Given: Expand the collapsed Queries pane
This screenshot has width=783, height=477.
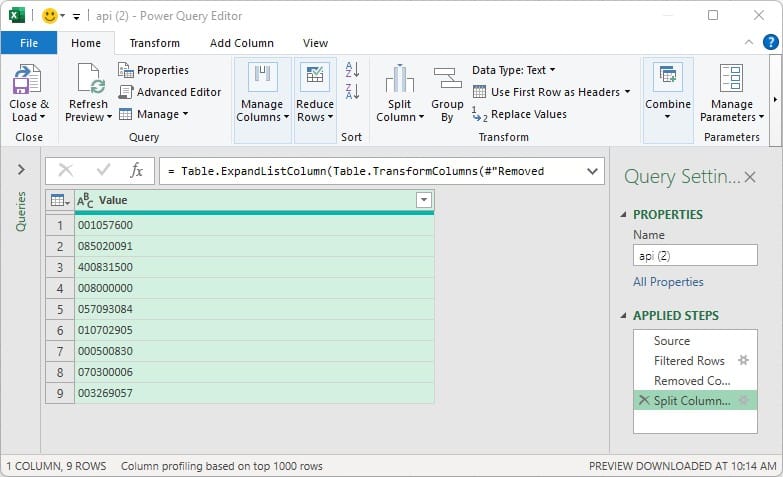Looking at the screenshot, I should (x=21, y=171).
